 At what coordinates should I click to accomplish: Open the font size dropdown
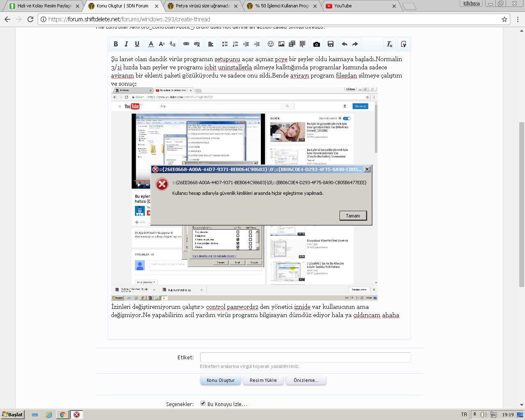[x=162, y=44]
